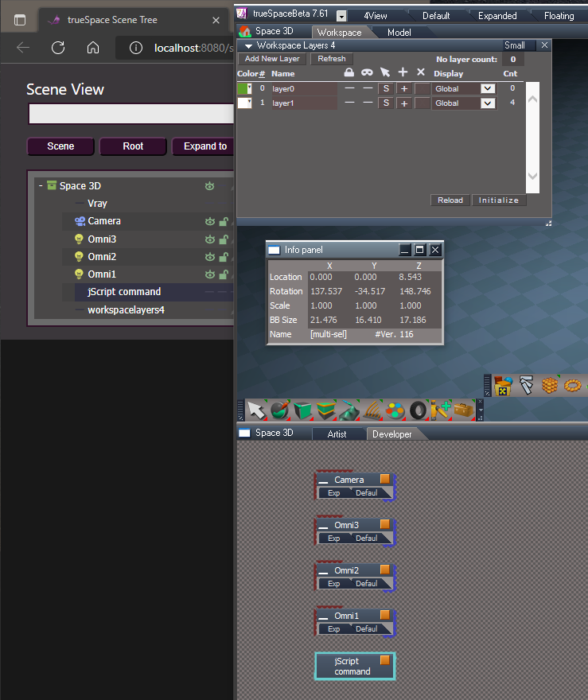
Task: Collapse the Workspace Layers 4 panel triangle
Action: pyautogui.click(x=248, y=45)
